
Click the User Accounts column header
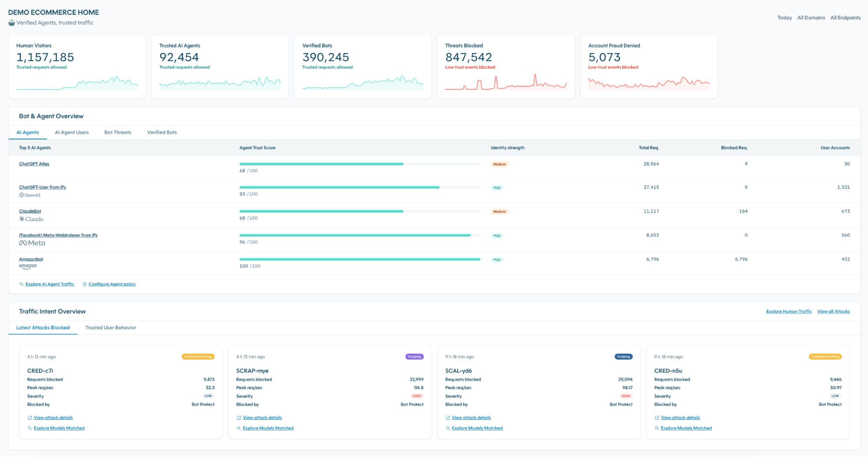pyautogui.click(x=835, y=148)
